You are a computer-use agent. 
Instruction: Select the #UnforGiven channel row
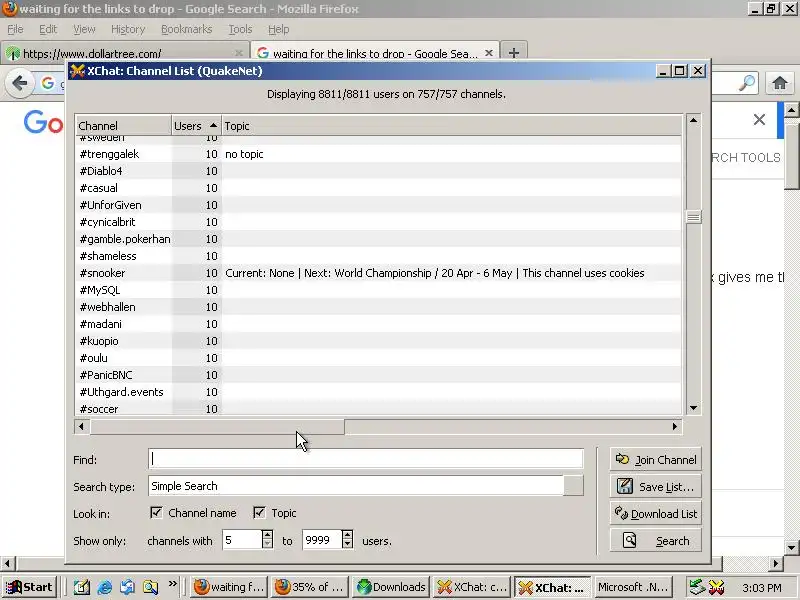(378, 205)
